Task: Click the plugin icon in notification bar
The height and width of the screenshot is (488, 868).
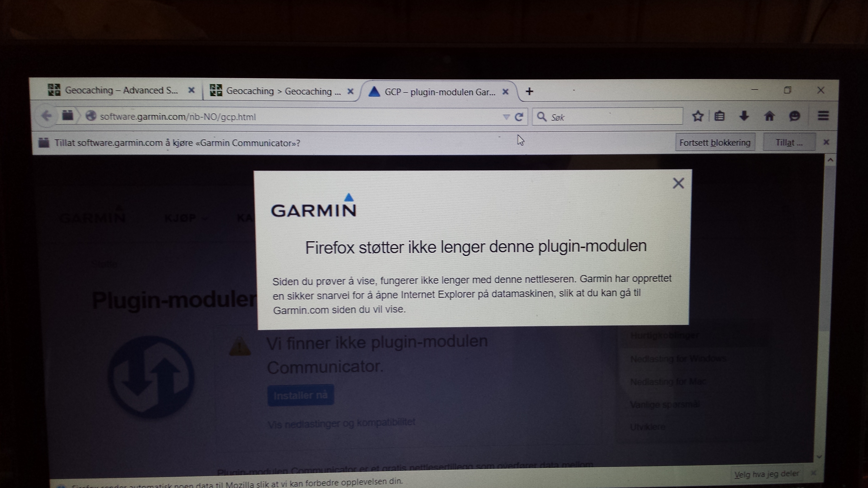Action: 44,142
